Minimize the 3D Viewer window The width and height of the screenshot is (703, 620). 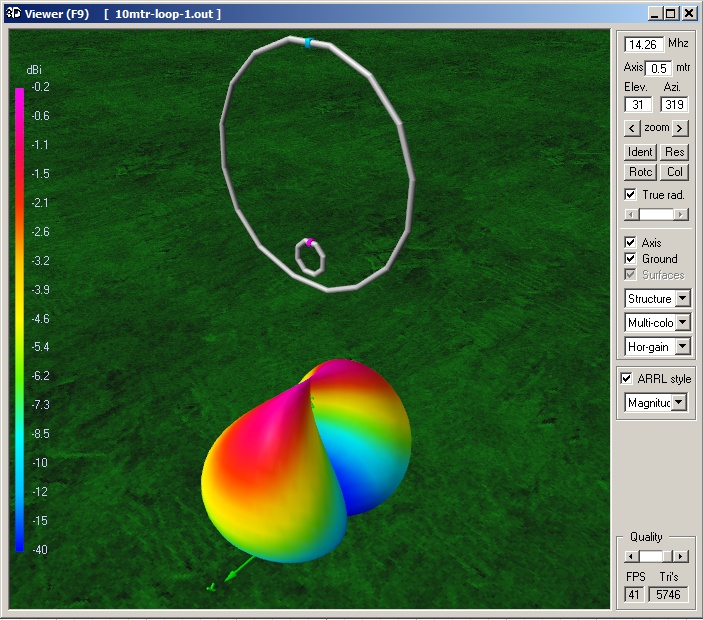655,14
